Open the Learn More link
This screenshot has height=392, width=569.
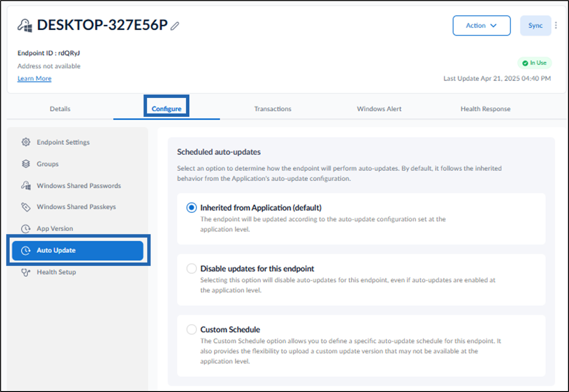point(34,78)
